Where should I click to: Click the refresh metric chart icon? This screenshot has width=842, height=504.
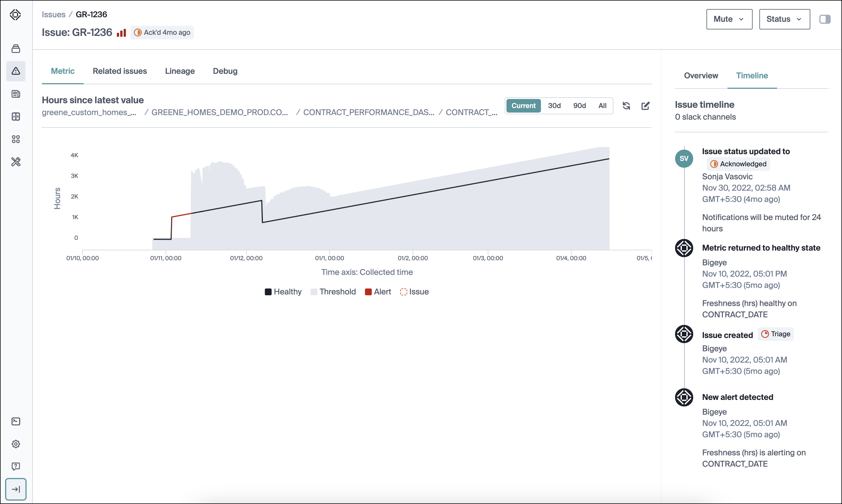(x=626, y=106)
